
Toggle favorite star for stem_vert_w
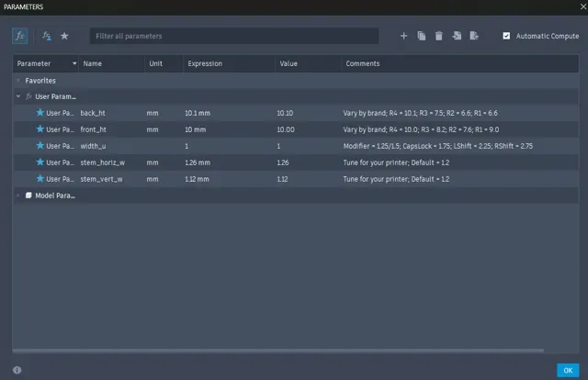point(40,178)
